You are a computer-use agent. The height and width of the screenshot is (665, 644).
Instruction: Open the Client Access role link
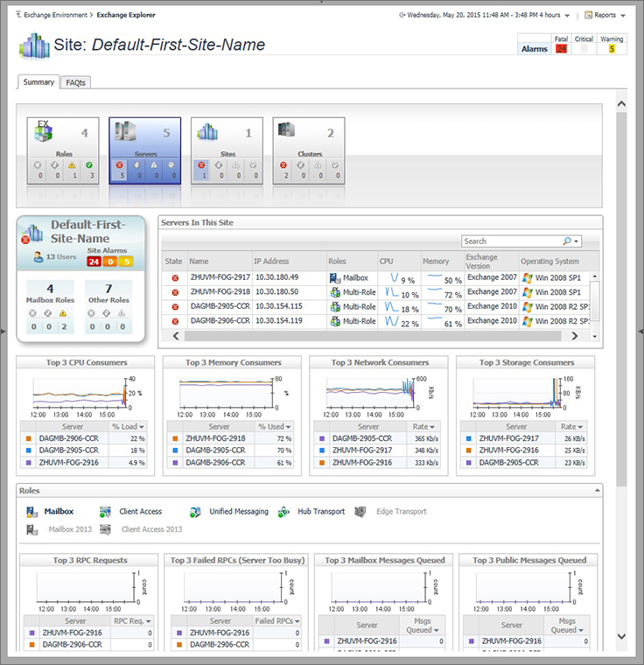click(140, 512)
